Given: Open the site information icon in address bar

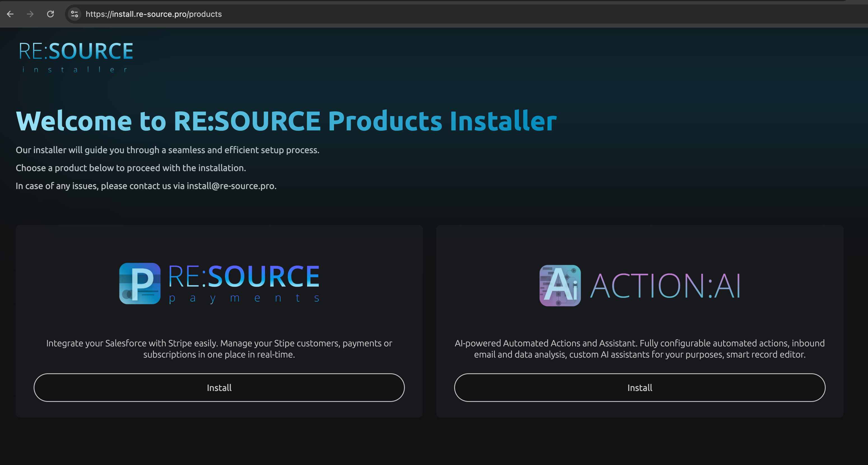Looking at the screenshot, I should 75,14.
